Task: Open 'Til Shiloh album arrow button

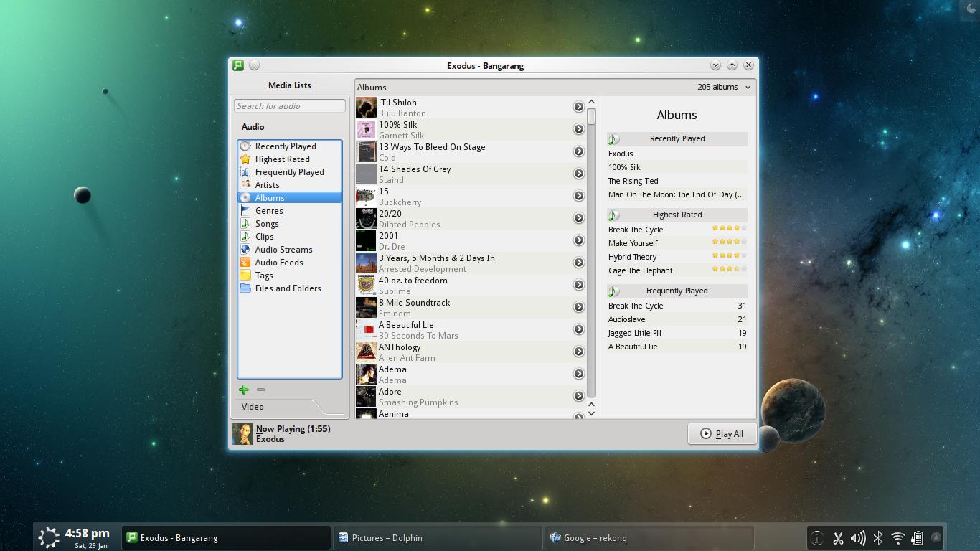Action: pos(578,107)
